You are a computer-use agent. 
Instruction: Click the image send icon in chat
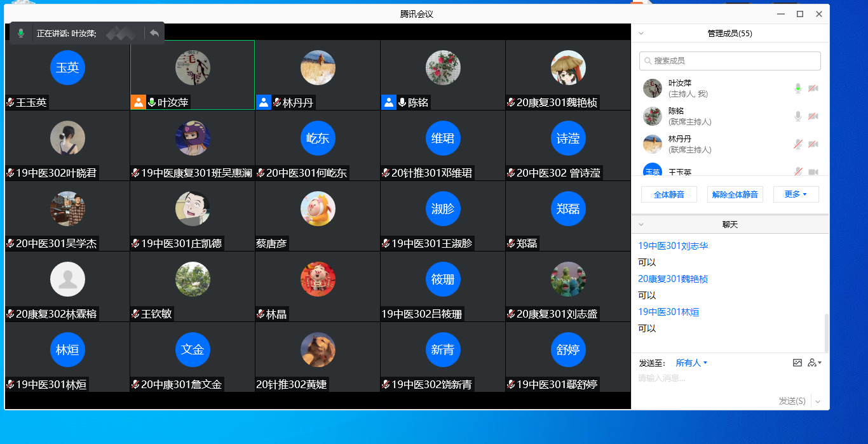point(797,363)
